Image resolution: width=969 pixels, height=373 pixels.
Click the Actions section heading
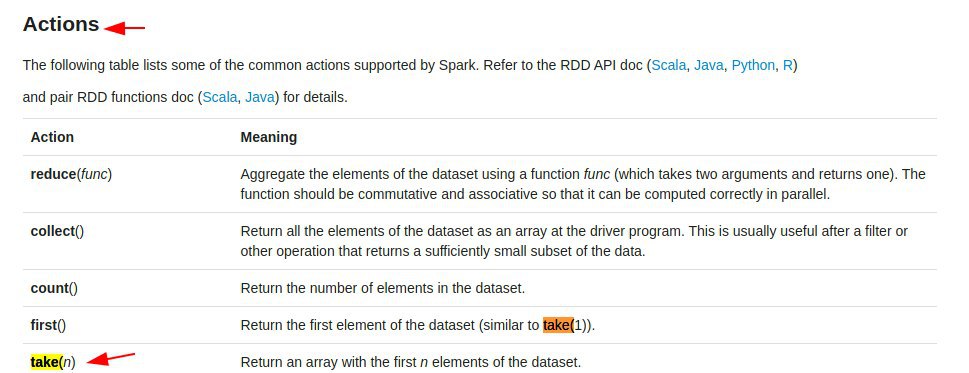[x=61, y=25]
